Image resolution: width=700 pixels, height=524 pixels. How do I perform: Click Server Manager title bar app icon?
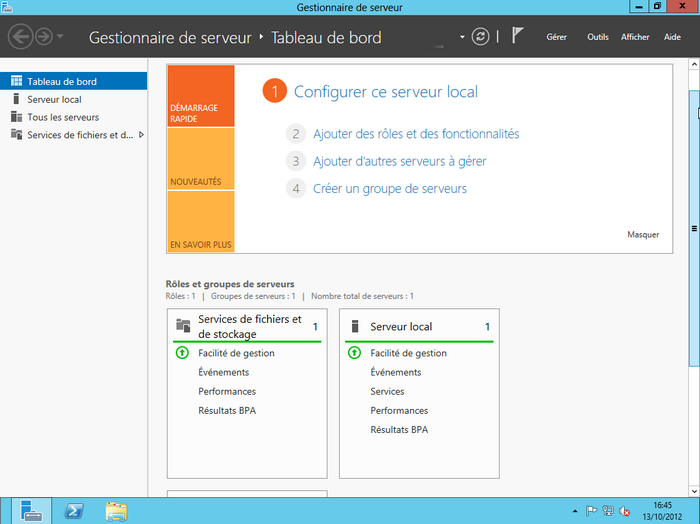tap(7, 7)
